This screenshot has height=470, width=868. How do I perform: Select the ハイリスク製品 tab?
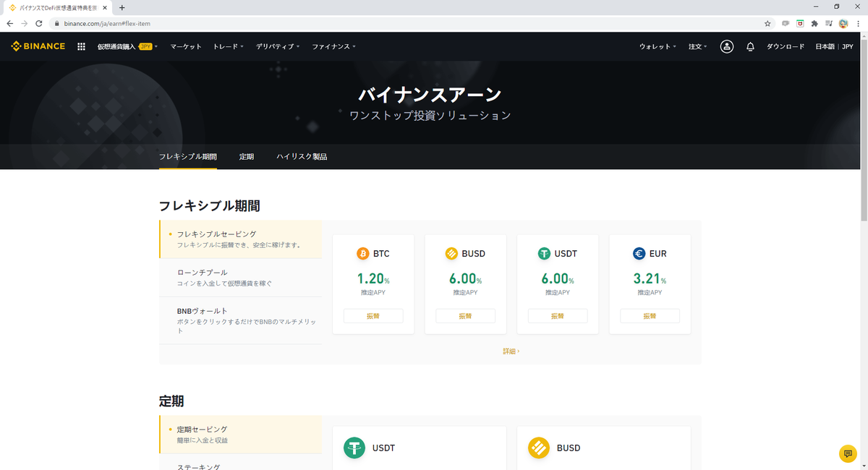pos(302,156)
